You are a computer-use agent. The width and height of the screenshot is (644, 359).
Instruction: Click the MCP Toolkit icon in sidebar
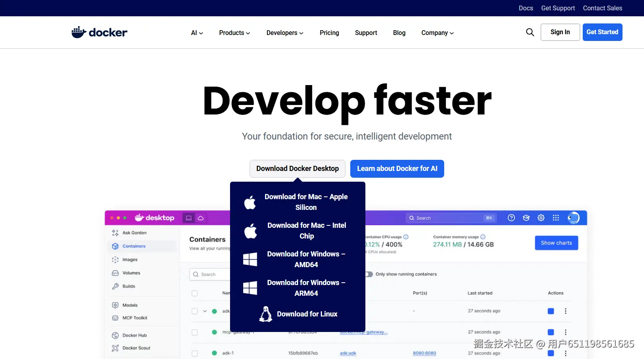115,318
